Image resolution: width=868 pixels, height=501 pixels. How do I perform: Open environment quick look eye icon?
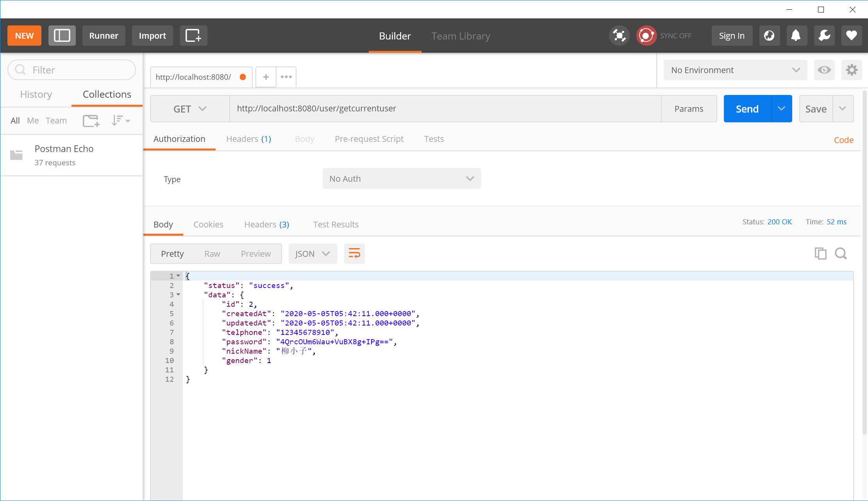[x=824, y=70]
